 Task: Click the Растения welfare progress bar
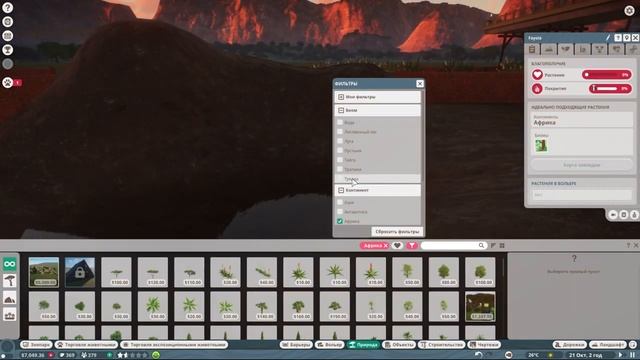coord(607,75)
